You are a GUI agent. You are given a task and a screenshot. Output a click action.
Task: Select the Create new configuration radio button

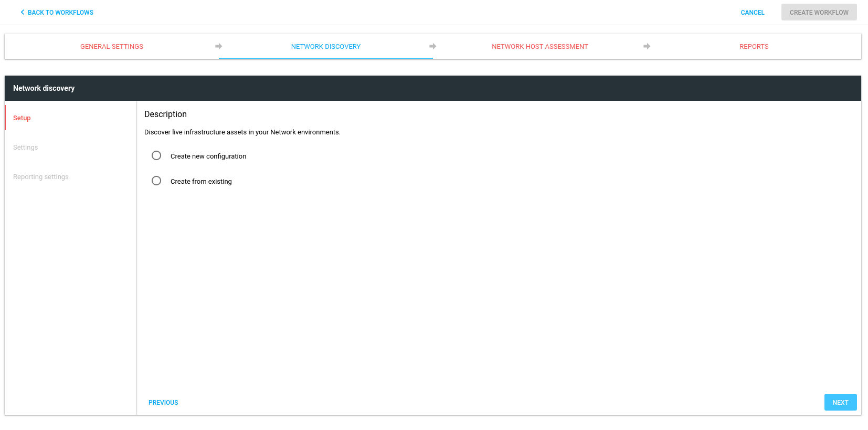[156, 155]
